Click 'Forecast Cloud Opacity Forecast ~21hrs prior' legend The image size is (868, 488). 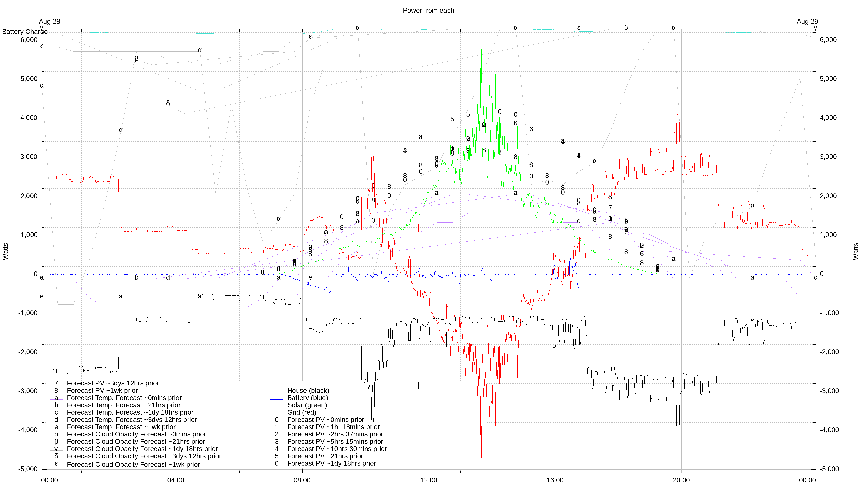pos(136,442)
